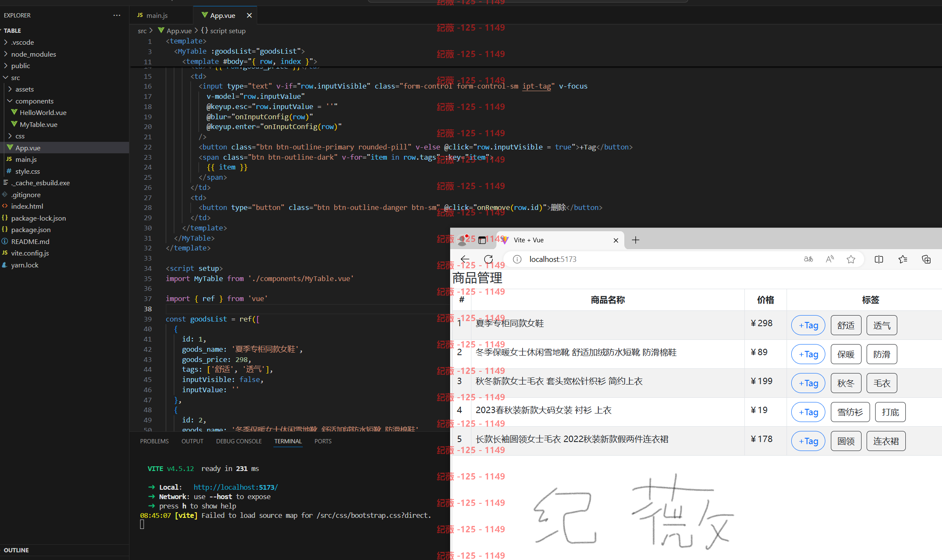
Task: Click the 雪纺衫 tag
Action: click(x=850, y=412)
